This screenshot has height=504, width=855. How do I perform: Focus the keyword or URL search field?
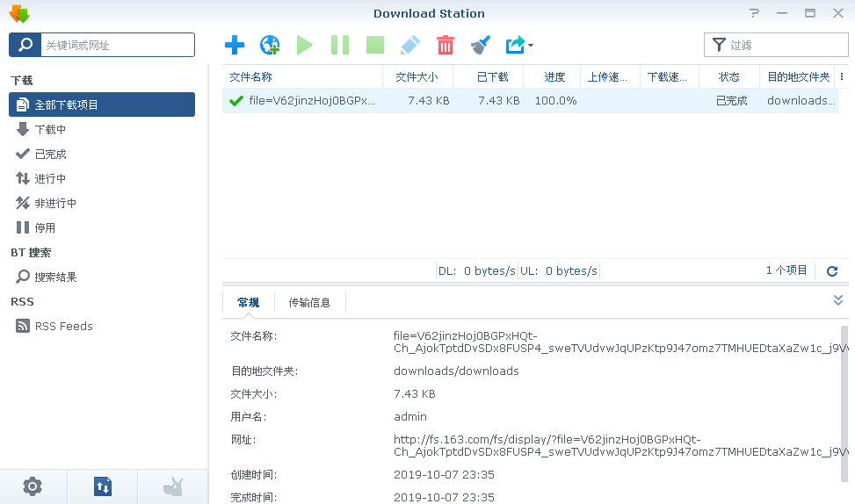point(118,45)
